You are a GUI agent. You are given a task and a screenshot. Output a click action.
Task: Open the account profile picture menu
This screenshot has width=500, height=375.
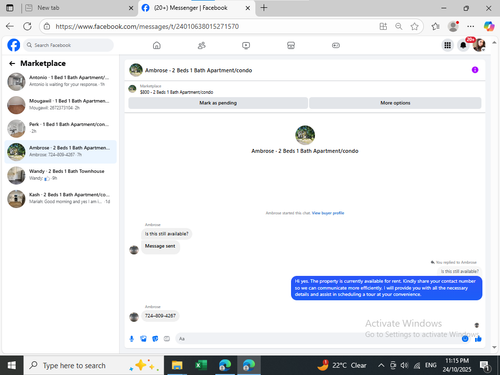click(479, 45)
